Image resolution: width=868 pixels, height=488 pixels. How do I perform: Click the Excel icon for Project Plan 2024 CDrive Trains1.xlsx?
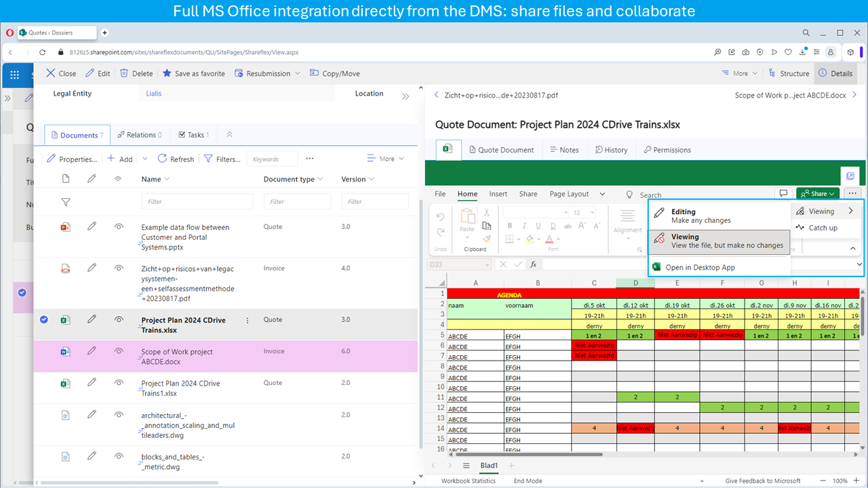tap(66, 383)
